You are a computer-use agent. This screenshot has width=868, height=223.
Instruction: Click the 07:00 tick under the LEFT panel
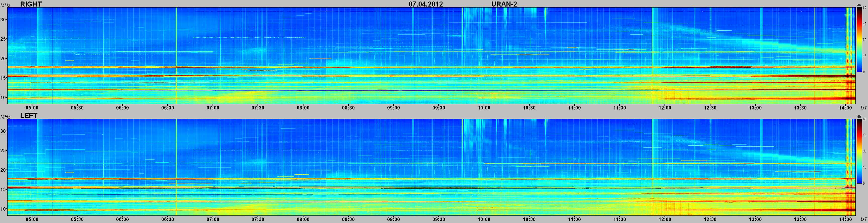pyautogui.click(x=213, y=219)
